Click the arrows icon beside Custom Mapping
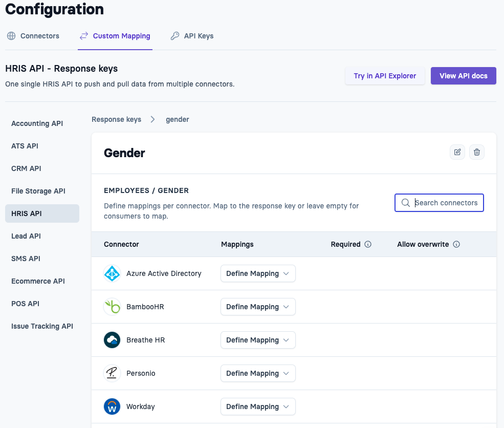This screenshot has width=504, height=428. [x=84, y=36]
